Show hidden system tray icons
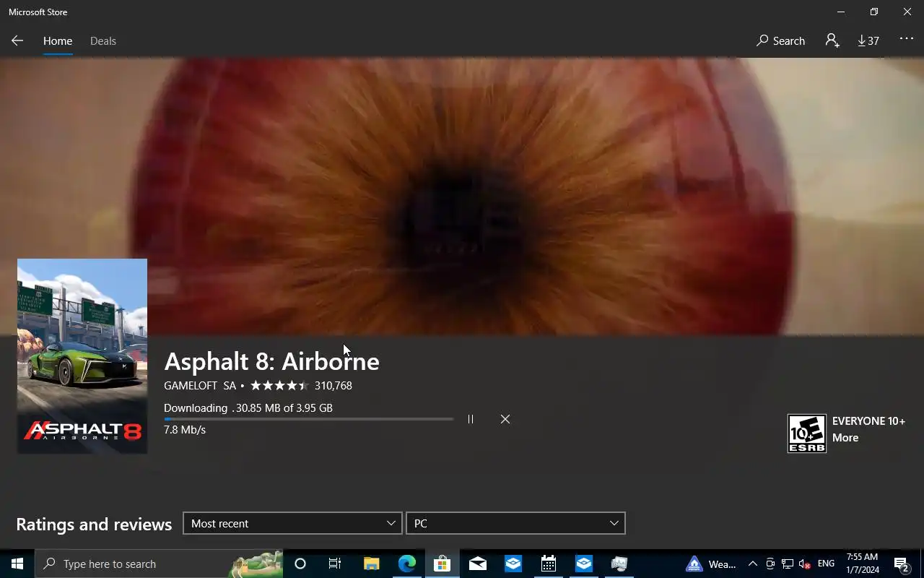 [x=752, y=564]
